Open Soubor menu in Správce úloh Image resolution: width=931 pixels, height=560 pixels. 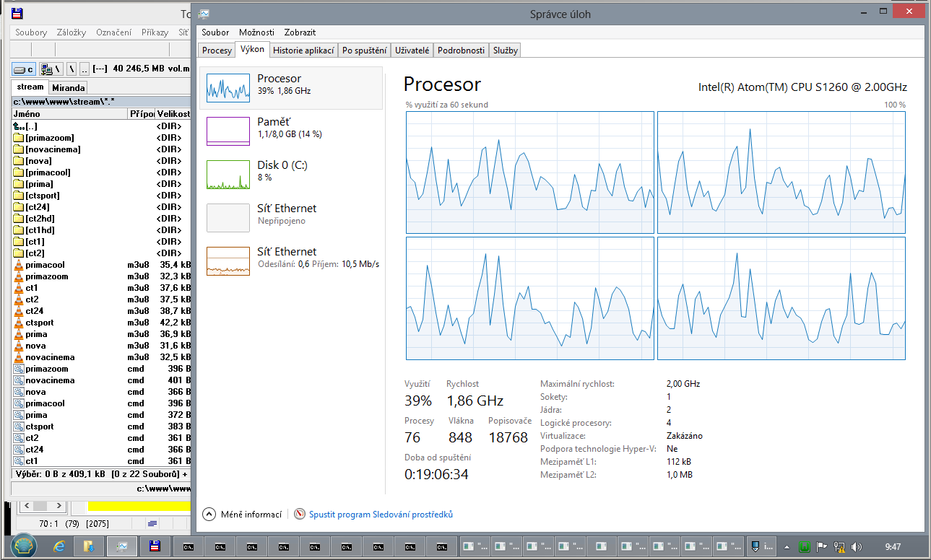pos(215,32)
